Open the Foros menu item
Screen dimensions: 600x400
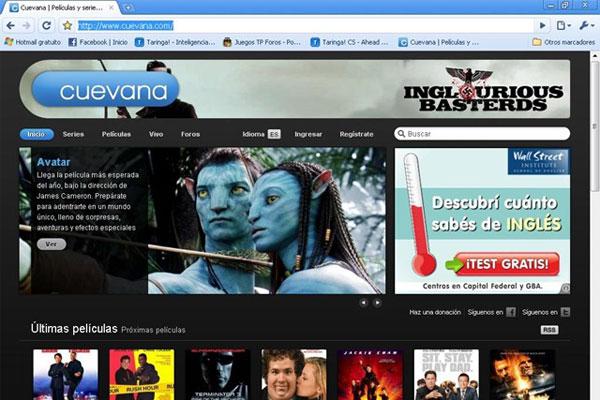(190, 134)
